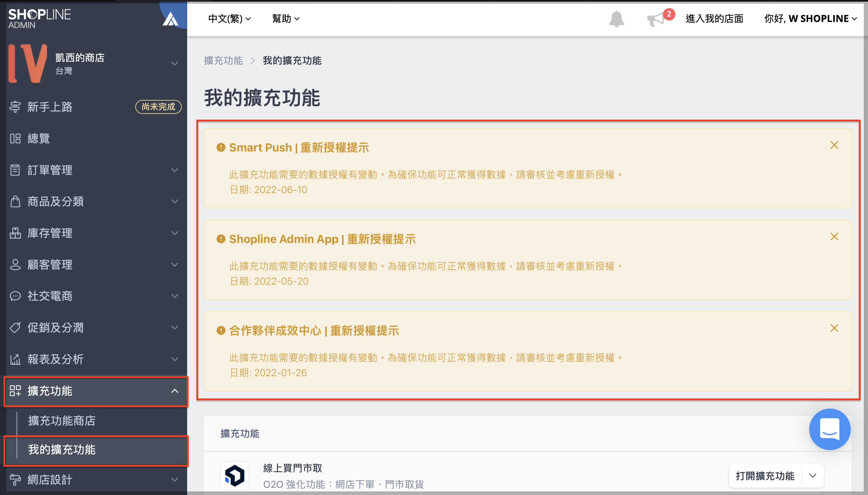This screenshot has width=868, height=495.
Task: Click the inventory boxes icon for 庫存管理
Action: [x=15, y=233]
